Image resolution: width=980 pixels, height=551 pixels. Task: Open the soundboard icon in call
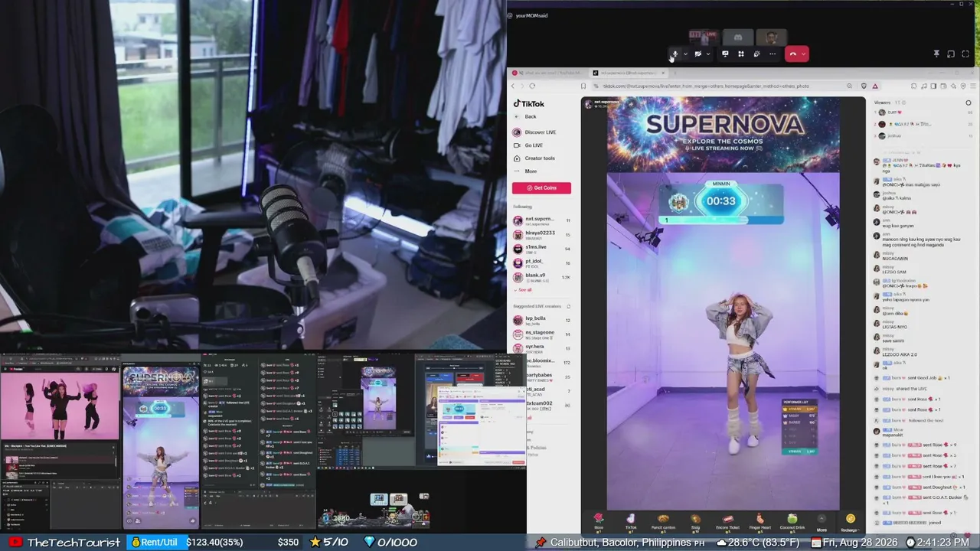[756, 54]
